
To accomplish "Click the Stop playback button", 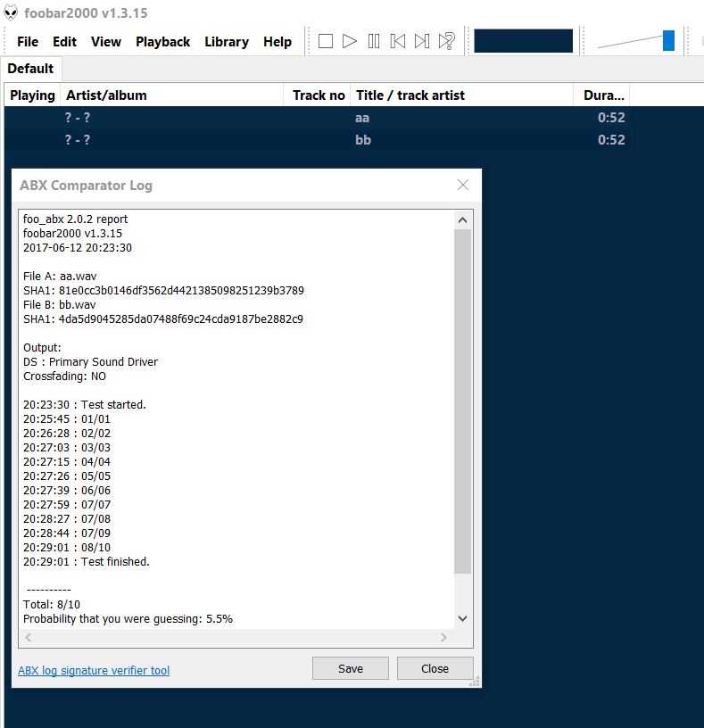I will pyautogui.click(x=325, y=41).
